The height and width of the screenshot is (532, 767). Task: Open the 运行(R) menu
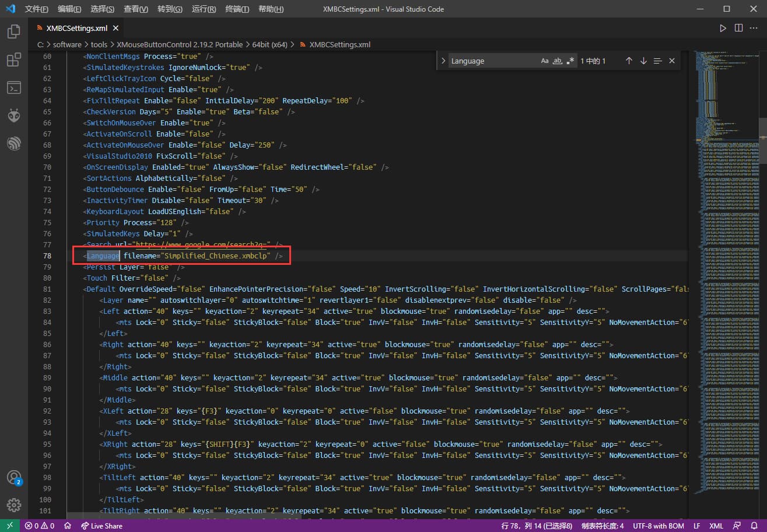click(x=204, y=9)
